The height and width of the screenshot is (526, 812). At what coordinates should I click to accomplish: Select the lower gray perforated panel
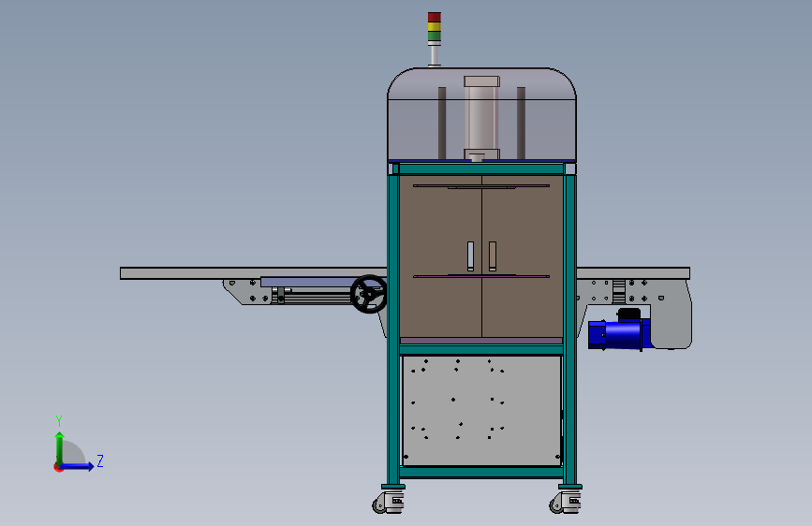[481, 411]
